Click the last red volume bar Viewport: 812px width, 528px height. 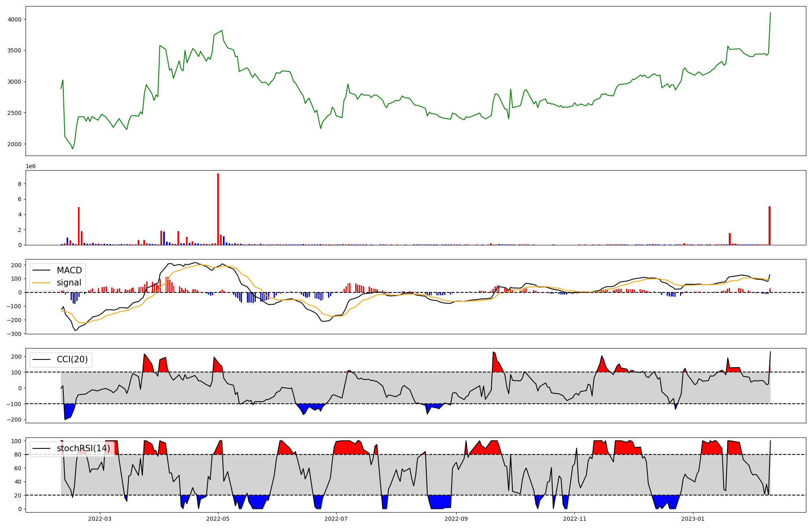tap(769, 225)
